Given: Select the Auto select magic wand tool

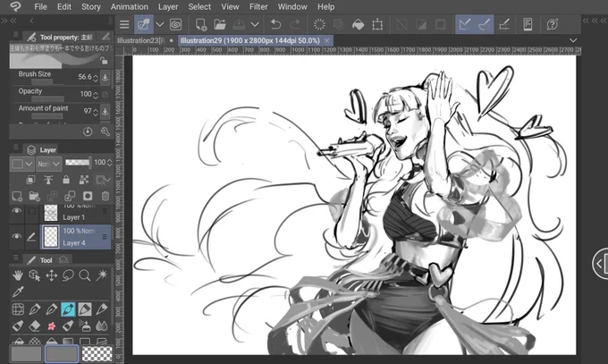Looking at the screenshot, I should click(x=102, y=275).
